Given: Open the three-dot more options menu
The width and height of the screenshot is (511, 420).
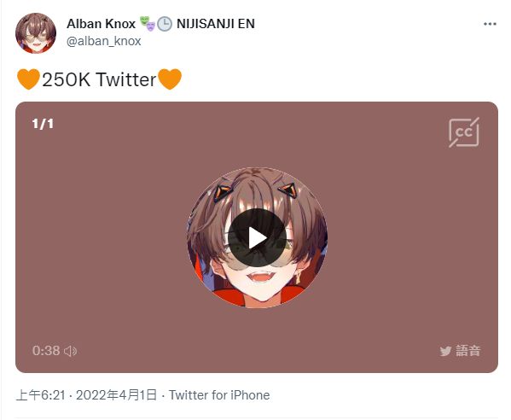Looking at the screenshot, I should 490,24.
